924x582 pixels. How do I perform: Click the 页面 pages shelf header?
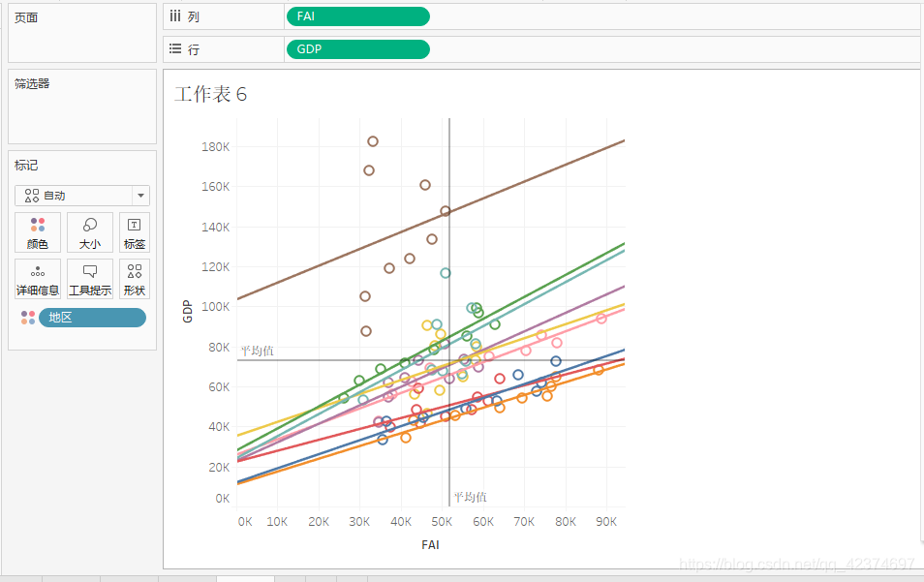pos(26,17)
